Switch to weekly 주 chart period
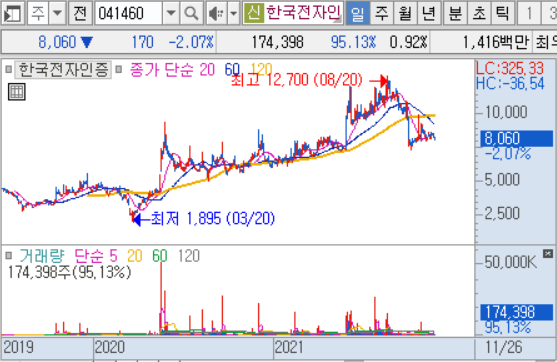The height and width of the screenshot is (362, 557). pos(382,13)
